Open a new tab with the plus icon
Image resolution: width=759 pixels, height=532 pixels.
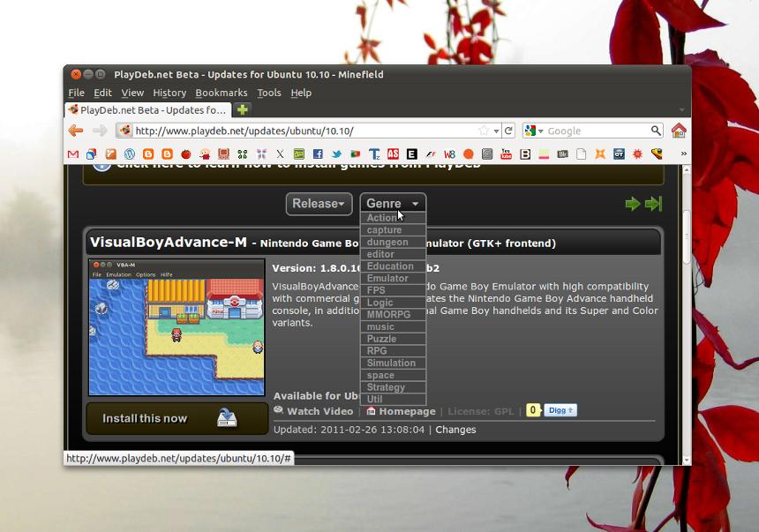coord(243,109)
